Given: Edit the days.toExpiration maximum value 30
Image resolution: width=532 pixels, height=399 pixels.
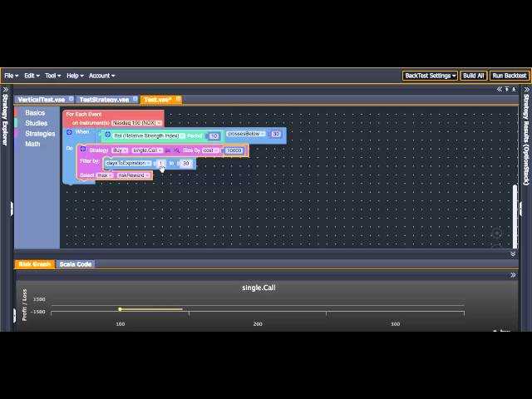Looking at the screenshot, I should (186, 164).
